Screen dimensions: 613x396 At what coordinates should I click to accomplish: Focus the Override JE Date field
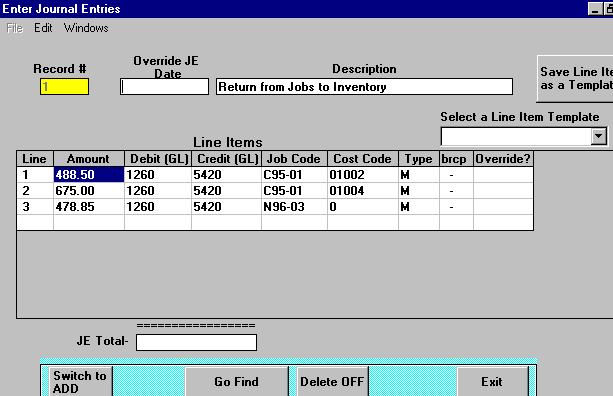coord(164,86)
